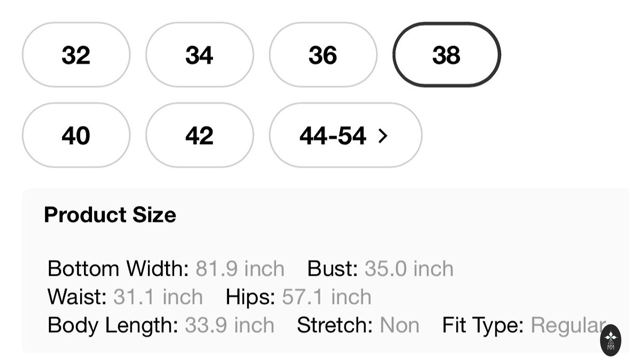This screenshot has width=629, height=364.
Task: Choose size 34 option
Action: pyautogui.click(x=199, y=55)
